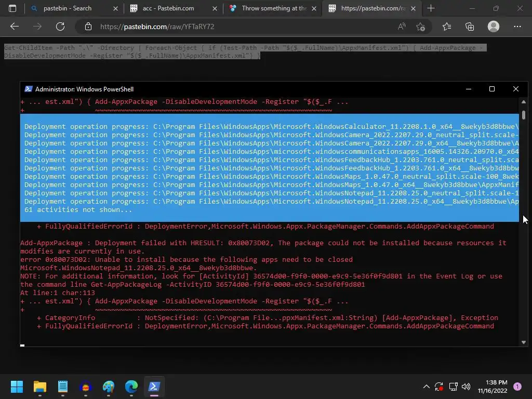
Task: Open network settings tray icon
Action: [453, 387]
